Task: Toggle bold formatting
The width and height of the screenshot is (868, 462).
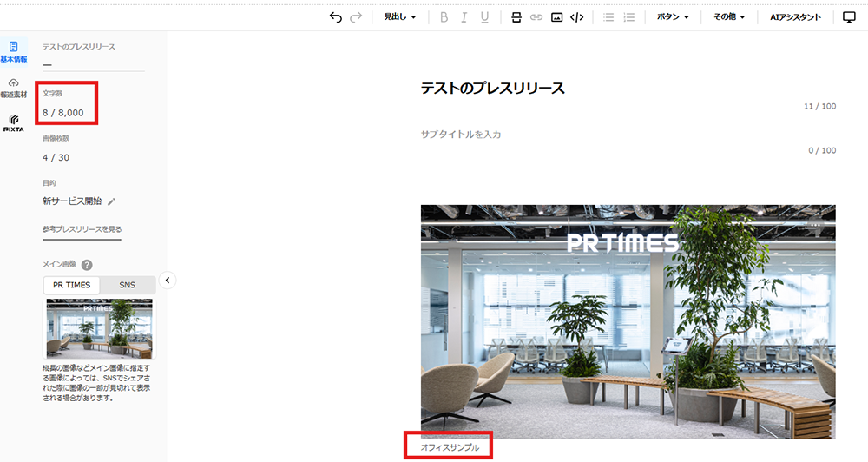Action: 444,17
